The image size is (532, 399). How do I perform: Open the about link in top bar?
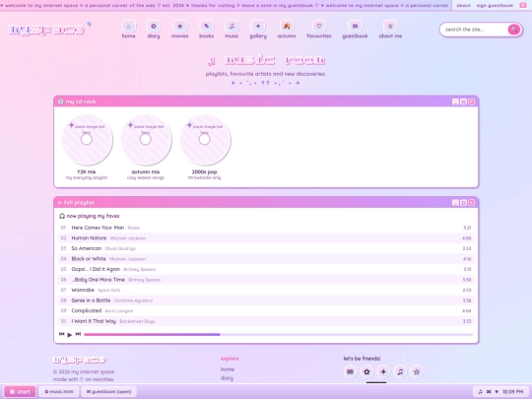463,6
